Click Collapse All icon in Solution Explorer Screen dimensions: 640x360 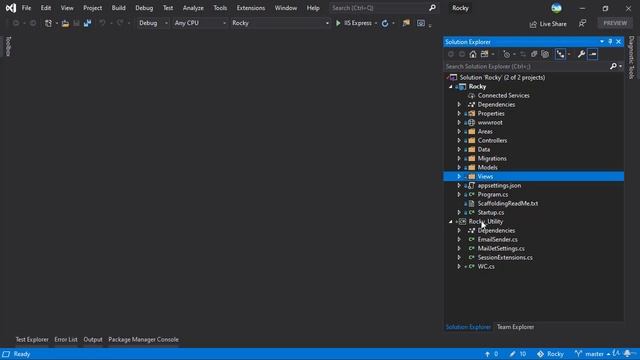[534, 54]
